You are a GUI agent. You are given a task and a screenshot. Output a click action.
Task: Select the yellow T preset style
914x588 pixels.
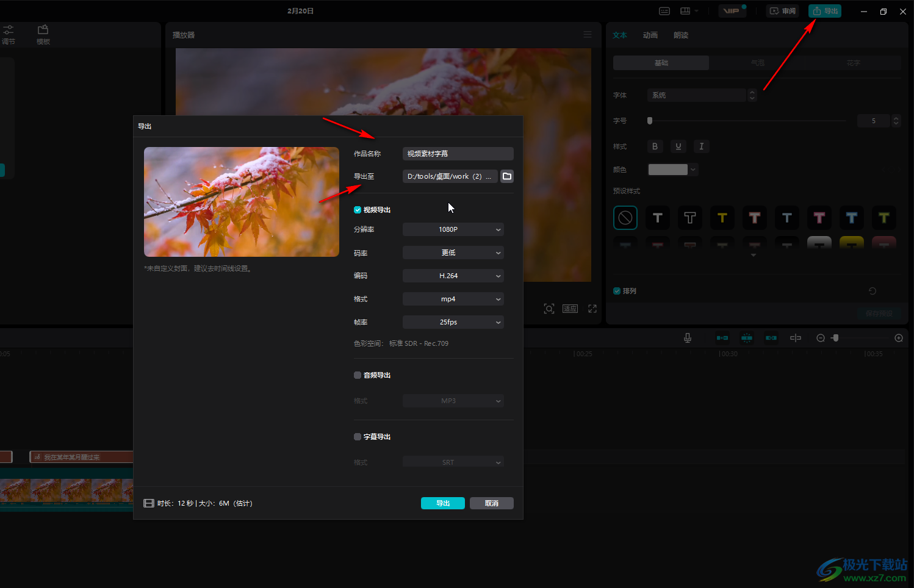[x=722, y=218]
